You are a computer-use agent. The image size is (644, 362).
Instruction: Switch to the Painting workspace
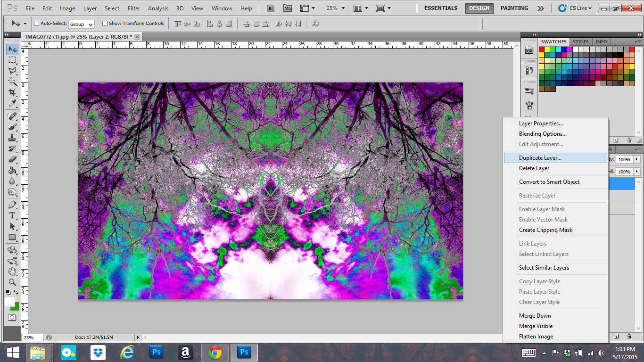(x=514, y=8)
